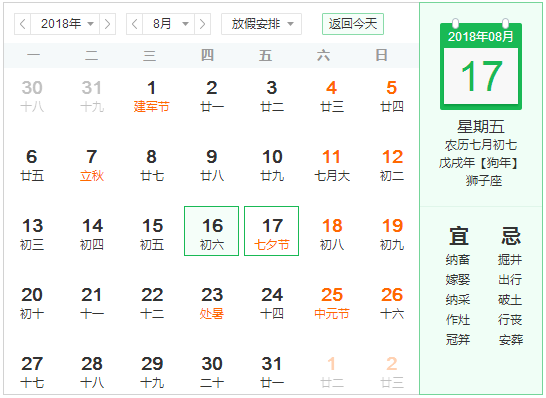This screenshot has width=546, height=398.
Task: Select August 11 七月大
Action: tap(332, 165)
